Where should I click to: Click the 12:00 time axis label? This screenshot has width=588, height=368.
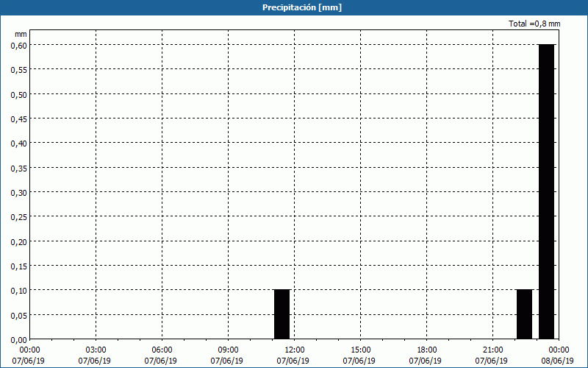point(294,350)
